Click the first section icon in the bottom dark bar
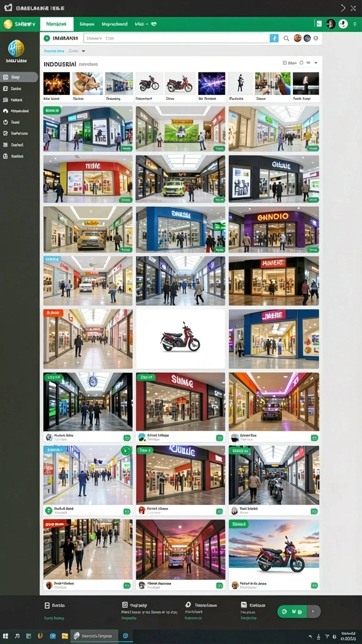The image size is (362, 644). coord(47,606)
